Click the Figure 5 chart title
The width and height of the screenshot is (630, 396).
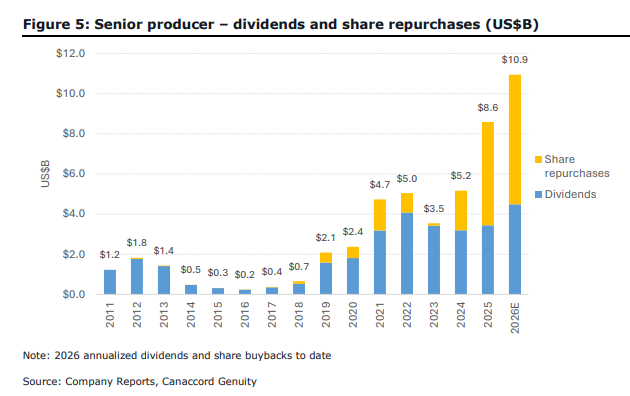coord(280,24)
